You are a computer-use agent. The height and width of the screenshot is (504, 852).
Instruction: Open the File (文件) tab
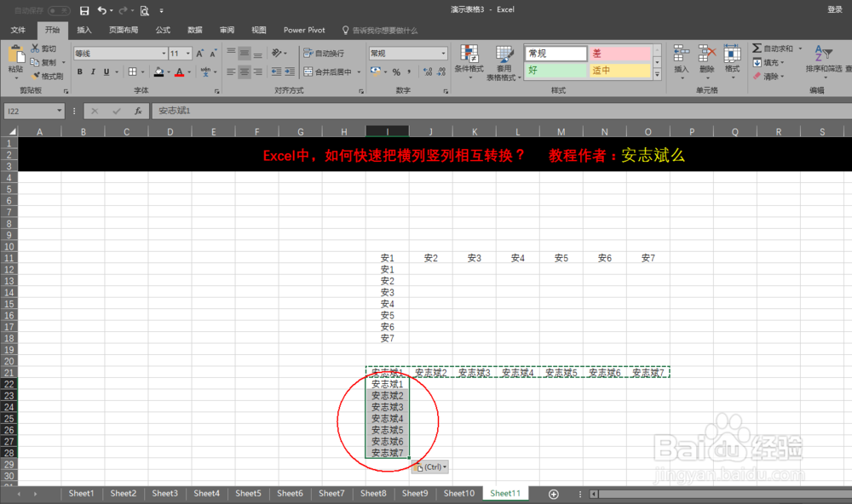[18, 30]
